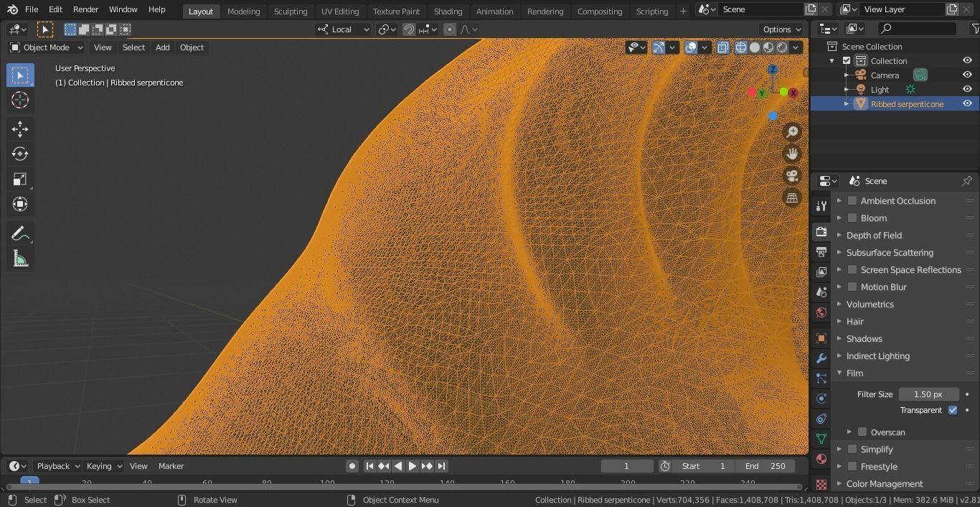This screenshot has height=507, width=980.
Task: Open Local transform orientation dropdown
Action: [x=344, y=29]
